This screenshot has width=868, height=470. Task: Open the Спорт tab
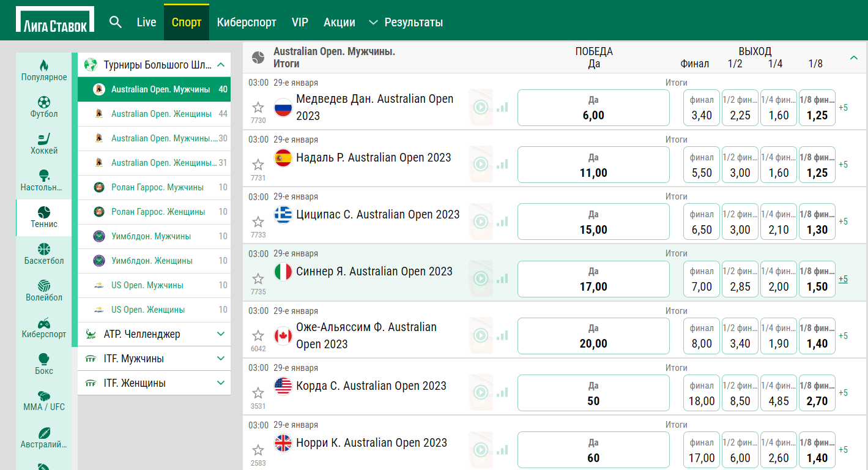(187, 23)
